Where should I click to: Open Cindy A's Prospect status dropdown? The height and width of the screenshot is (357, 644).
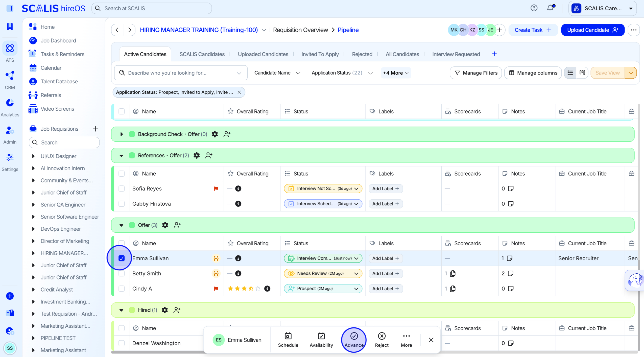[x=323, y=289]
